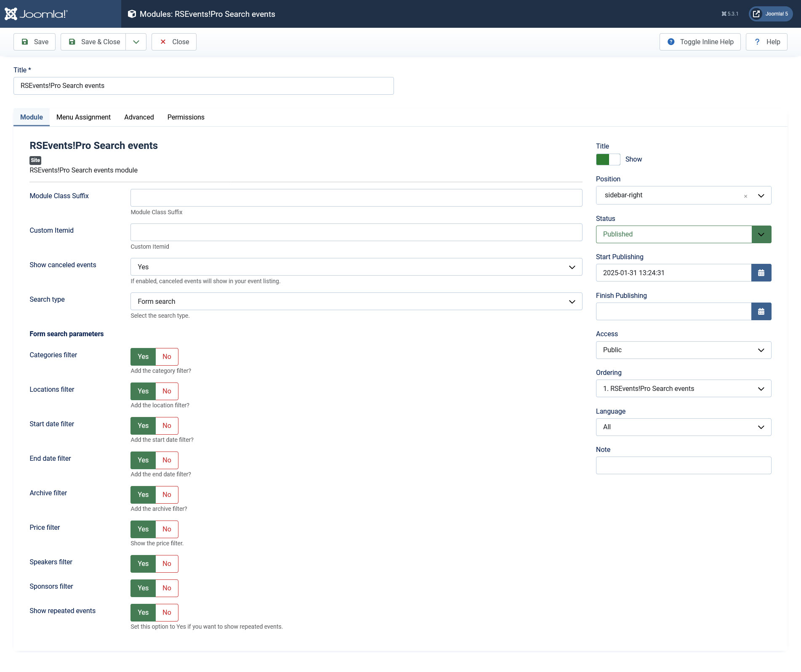This screenshot has height=672, width=801.
Task: Open the Joomla! 5 site preview link
Action: [771, 14]
